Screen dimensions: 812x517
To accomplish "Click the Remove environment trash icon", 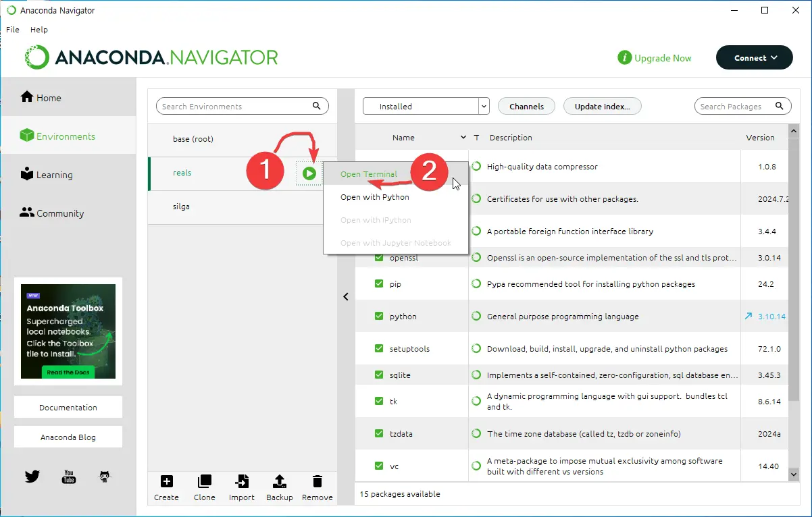I will point(317,481).
